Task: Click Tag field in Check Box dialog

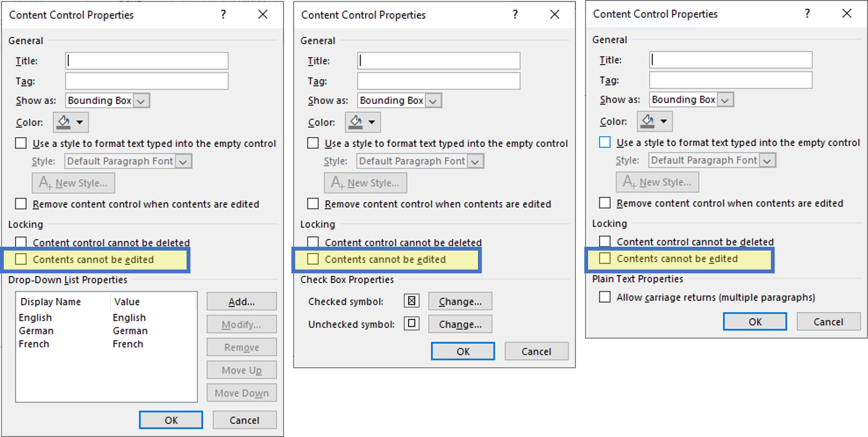Action: 439,81
